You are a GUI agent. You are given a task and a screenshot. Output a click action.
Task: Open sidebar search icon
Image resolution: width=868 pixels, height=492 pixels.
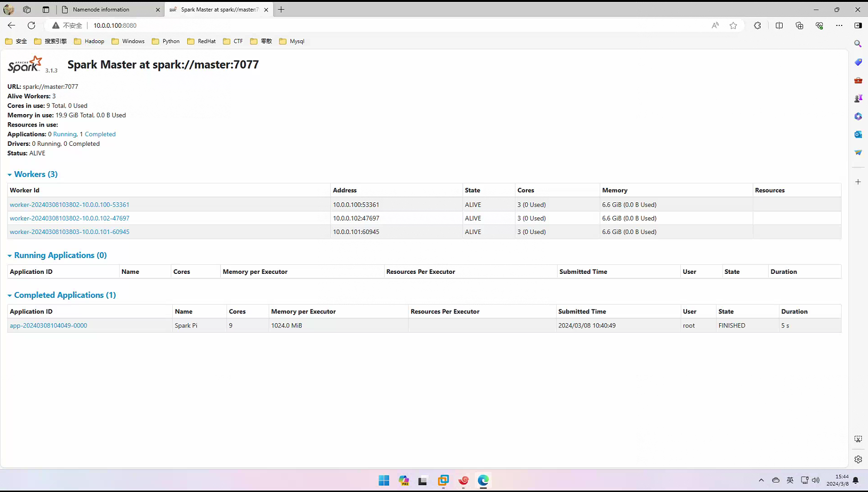click(858, 44)
